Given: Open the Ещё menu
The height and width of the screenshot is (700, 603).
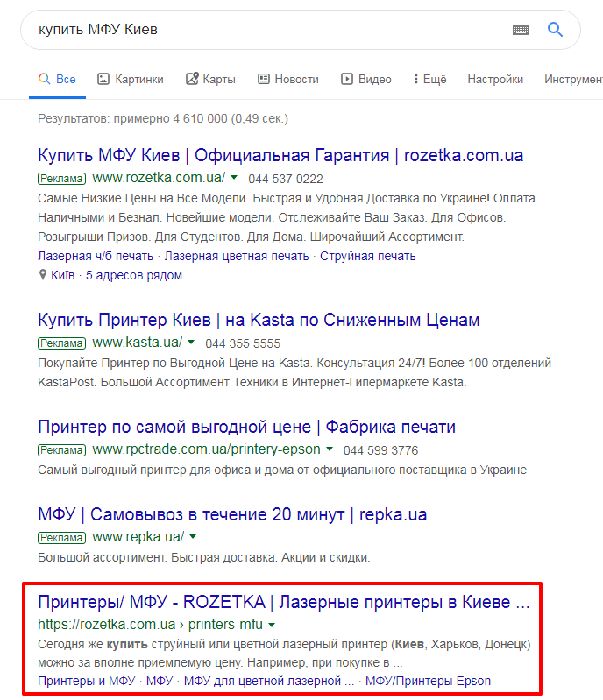Looking at the screenshot, I should click(x=430, y=80).
